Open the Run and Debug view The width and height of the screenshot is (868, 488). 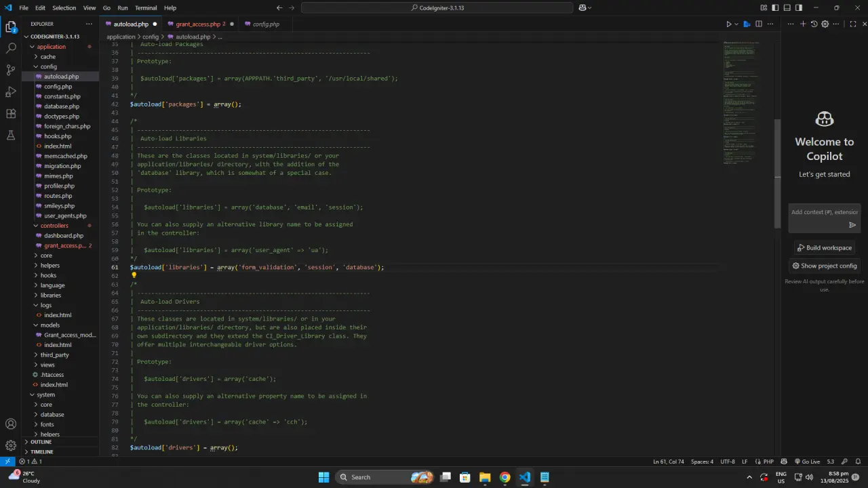(x=11, y=91)
